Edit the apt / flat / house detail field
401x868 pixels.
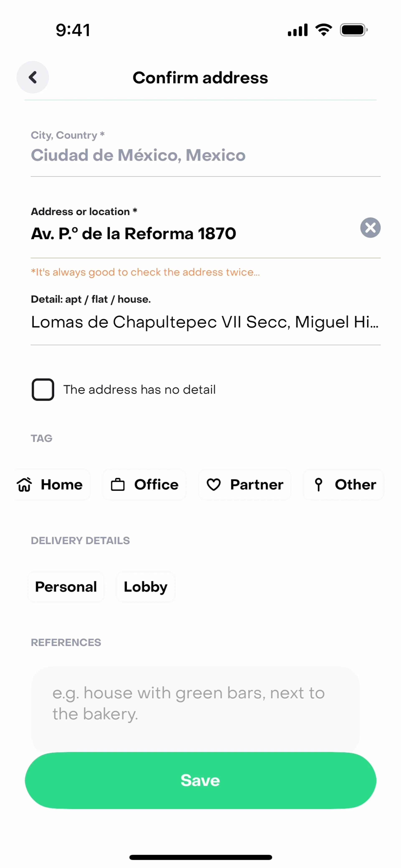(x=205, y=322)
